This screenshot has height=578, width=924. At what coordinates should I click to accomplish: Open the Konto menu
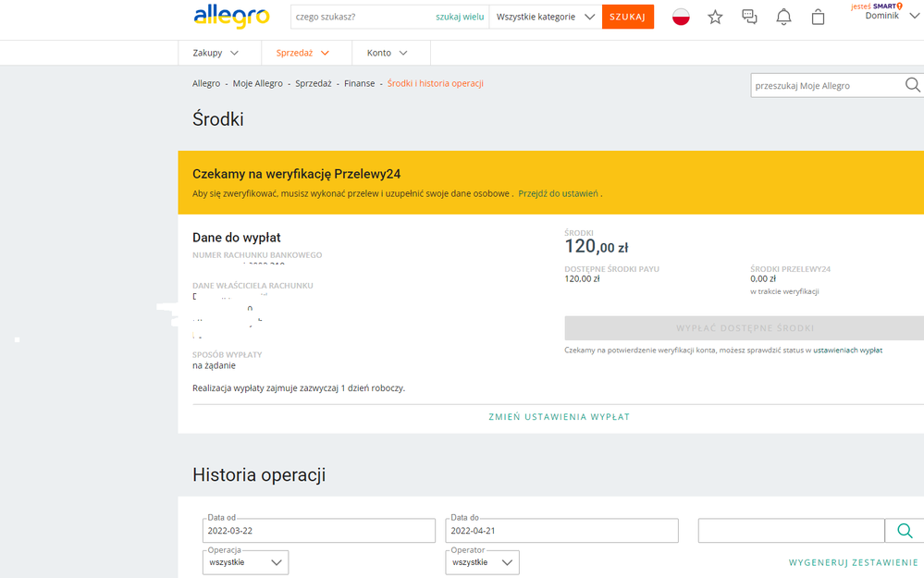(388, 53)
